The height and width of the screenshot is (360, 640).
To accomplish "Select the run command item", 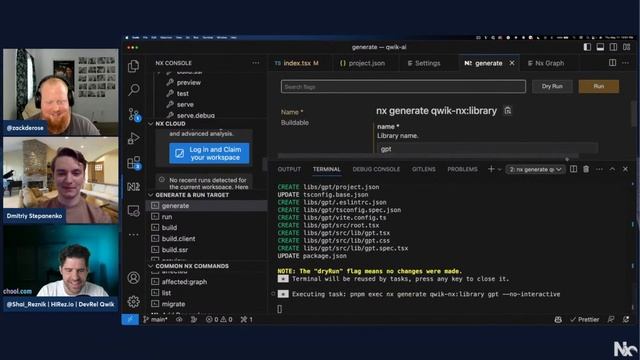I will (x=207, y=217).
